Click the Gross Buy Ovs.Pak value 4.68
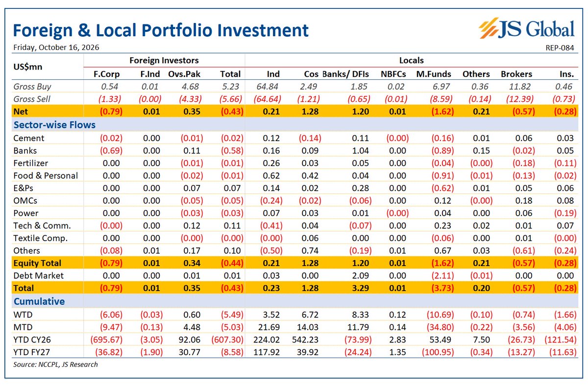This screenshot has width=588, height=387. click(x=191, y=87)
